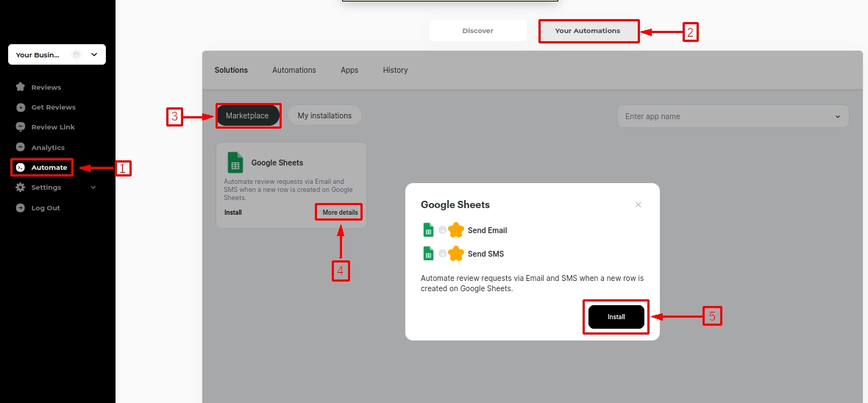868x403 pixels.
Task: Click the Reviews star icon in sidebar
Action: coord(21,87)
